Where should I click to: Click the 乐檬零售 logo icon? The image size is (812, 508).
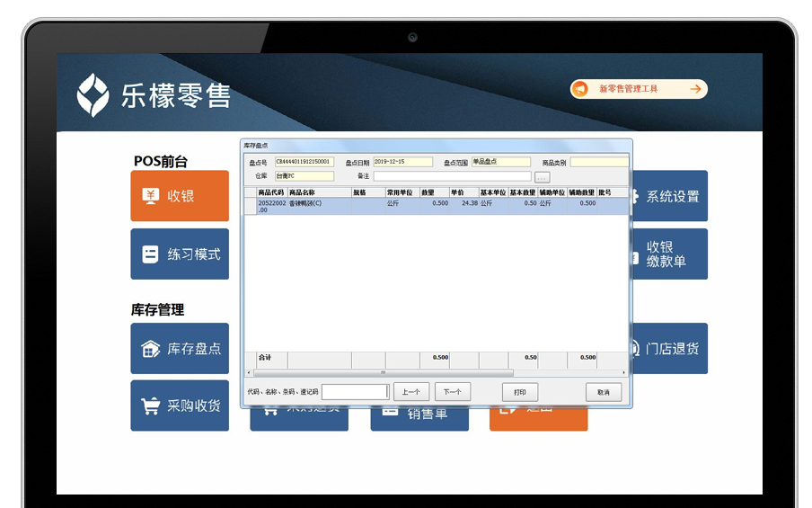pyautogui.click(x=93, y=94)
